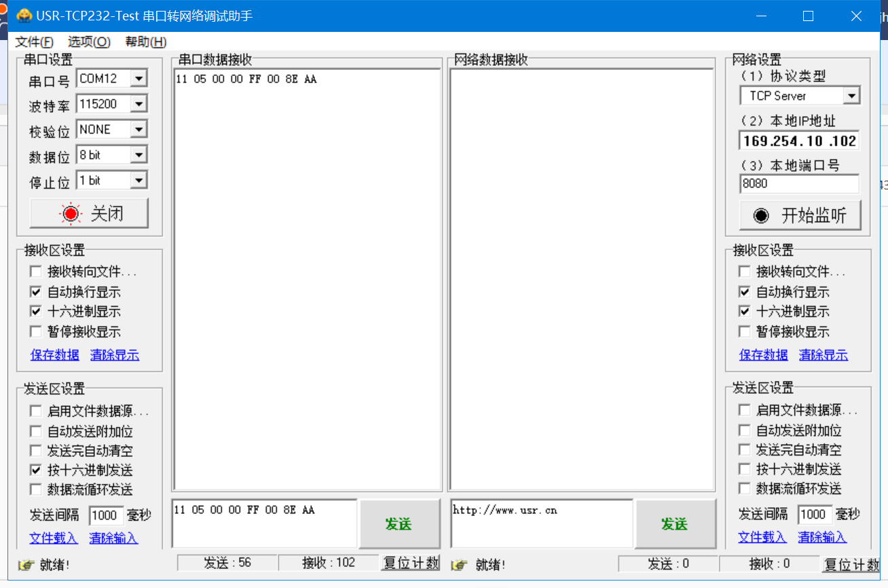Click the 本地IP地址 field 169.254.10.102
The image size is (888, 588).
tap(799, 141)
